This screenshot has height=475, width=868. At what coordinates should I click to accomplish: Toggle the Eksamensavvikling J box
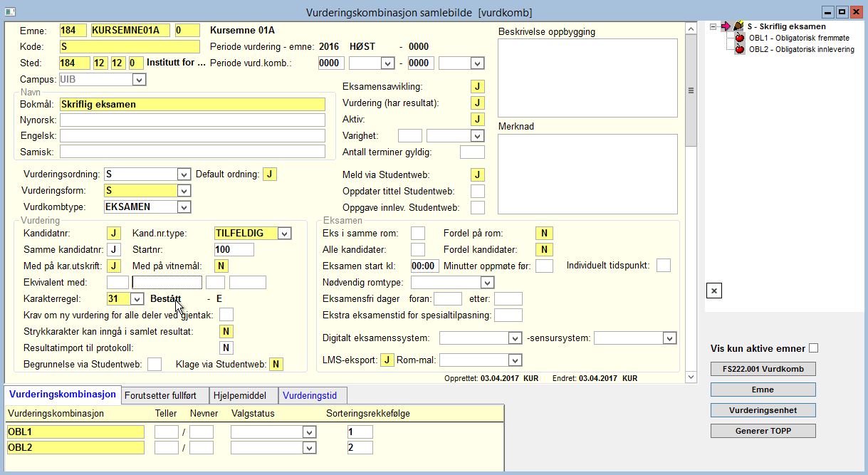pos(478,86)
